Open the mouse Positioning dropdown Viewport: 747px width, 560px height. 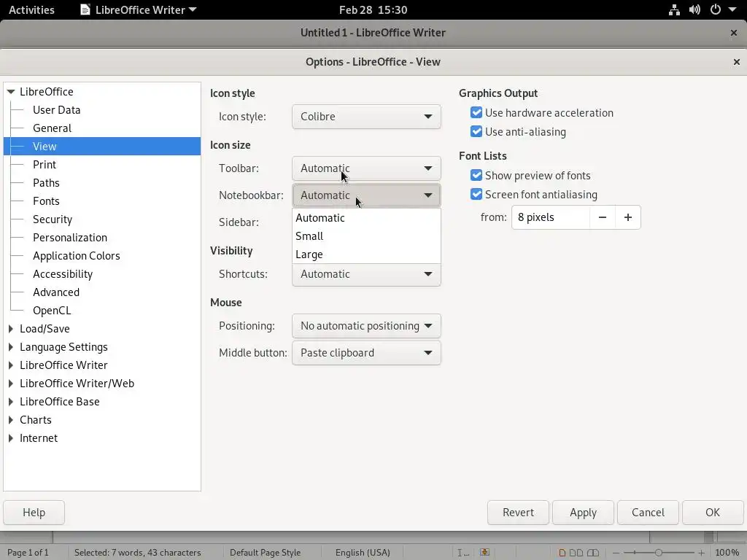(366, 326)
